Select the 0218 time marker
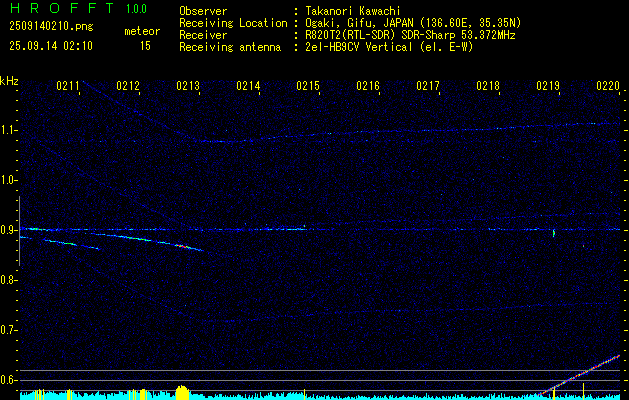This screenshot has width=629, height=400. (x=488, y=87)
